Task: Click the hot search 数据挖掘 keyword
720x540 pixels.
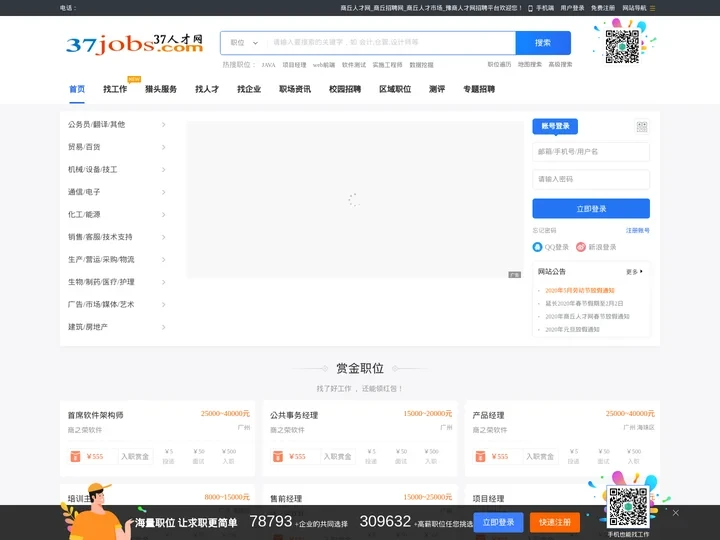Action: pos(422,65)
